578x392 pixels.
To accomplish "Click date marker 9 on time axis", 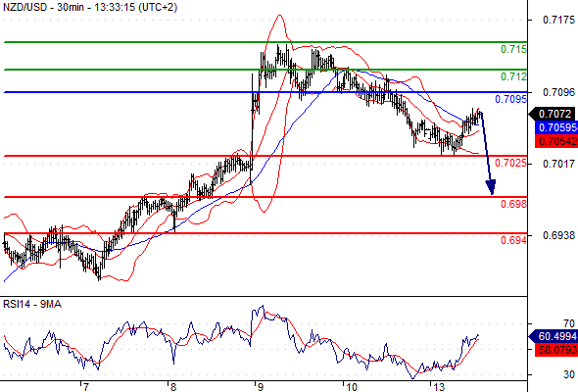I will click(x=261, y=387).
